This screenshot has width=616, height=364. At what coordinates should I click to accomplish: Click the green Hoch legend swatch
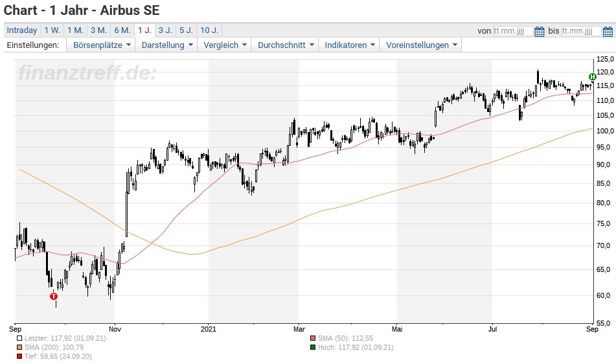tap(313, 347)
